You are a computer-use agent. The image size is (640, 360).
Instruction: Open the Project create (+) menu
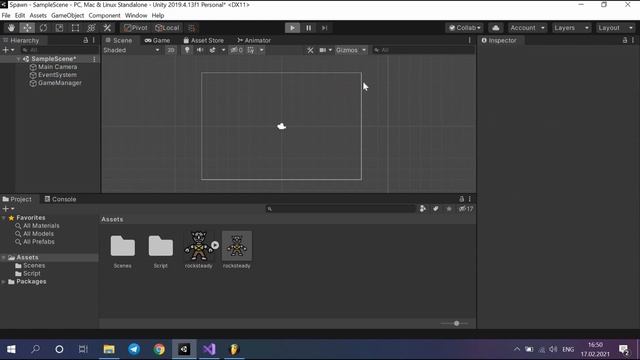(8, 209)
